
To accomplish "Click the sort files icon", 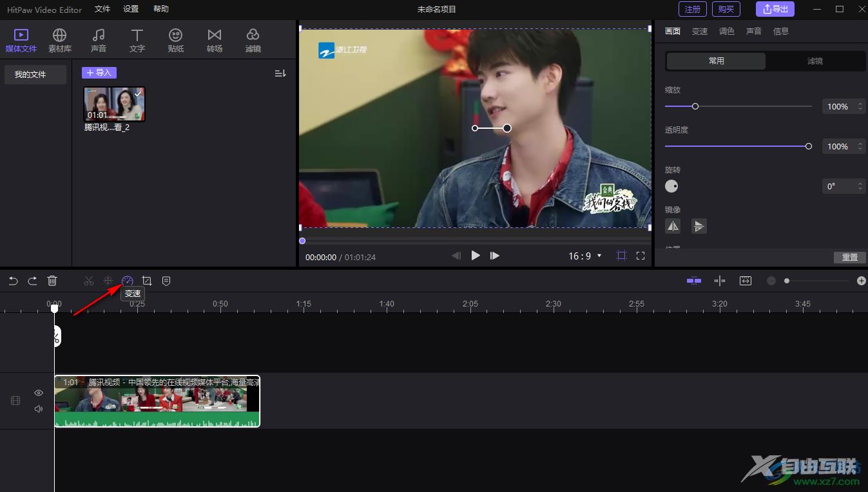I will pos(280,73).
